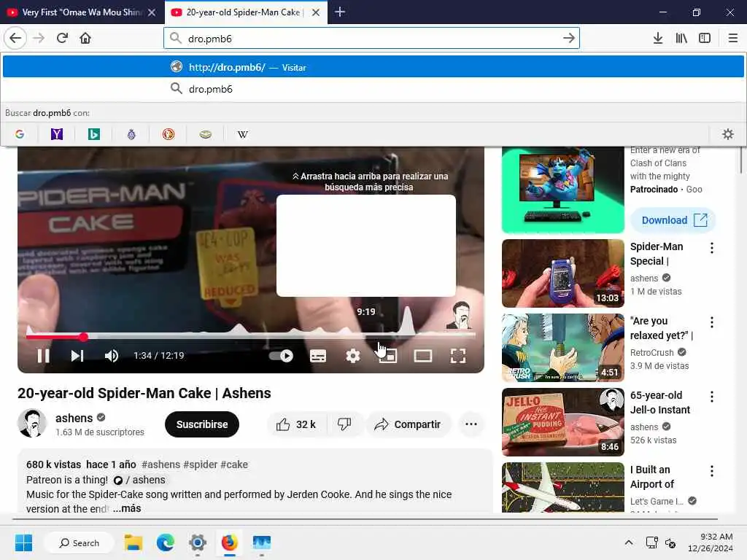Switch to the Very First Omae Wa Mou tab
747x560 pixels.
pyautogui.click(x=82, y=12)
